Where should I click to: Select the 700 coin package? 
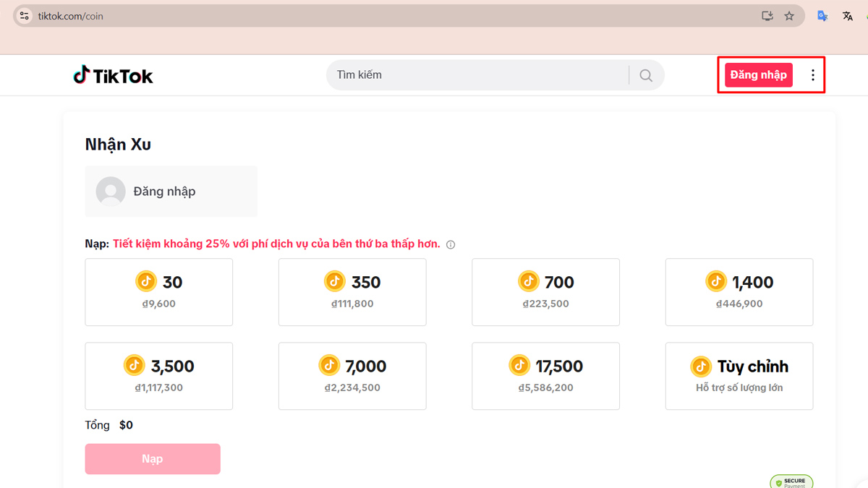pyautogui.click(x=546, y=292)
